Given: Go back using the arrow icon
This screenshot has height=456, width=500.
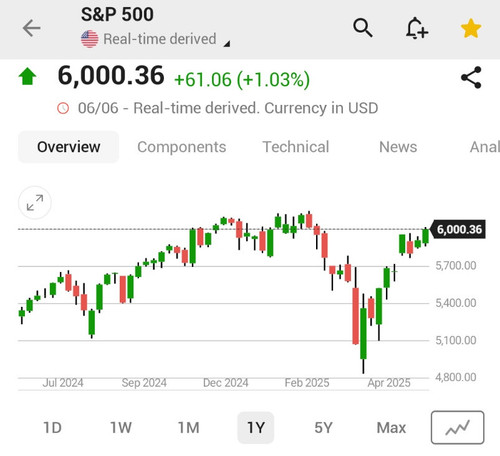Looking at the screenshot, I should (x=31, y=28).
